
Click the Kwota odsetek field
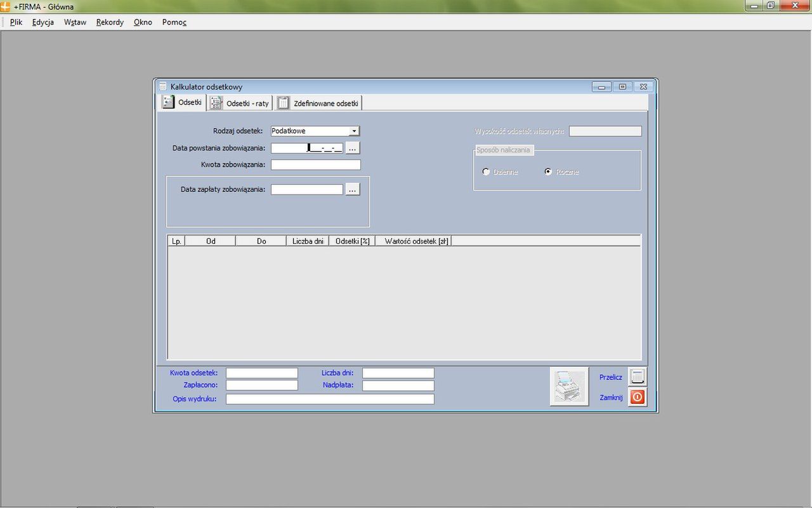point(262,373)
